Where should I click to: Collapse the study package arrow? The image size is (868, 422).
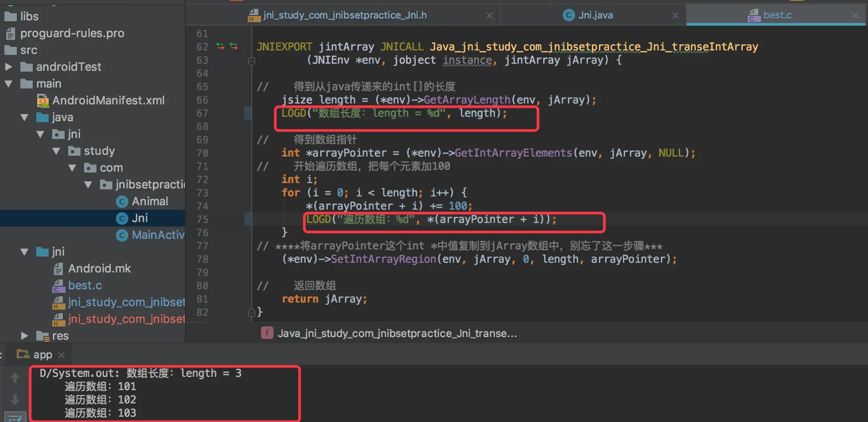click(56, 151)
